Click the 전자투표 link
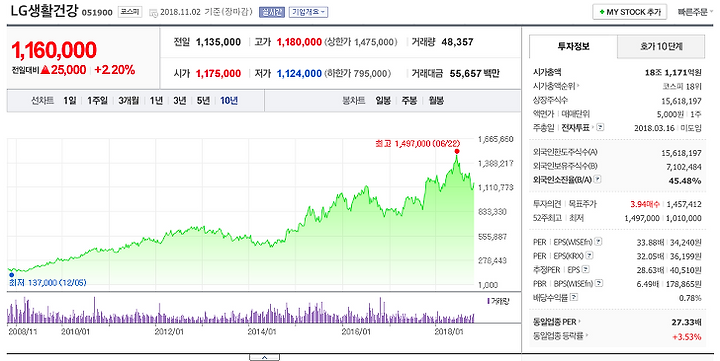720x361 pixels. click(575, 128)
